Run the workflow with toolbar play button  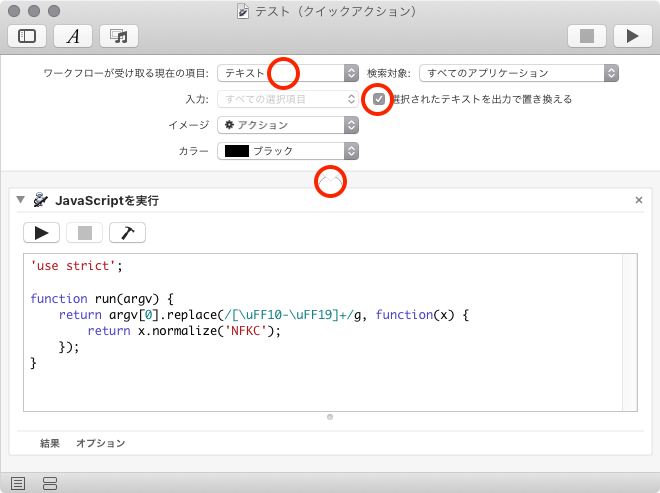tap(632, 36)
